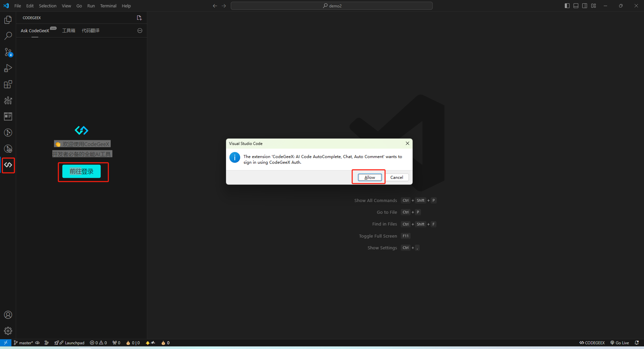This screenshot has height=349, width=644.
Task: Switch to the 代码翻译 tab
Action: pyautogui.click(x=91, y=31)
